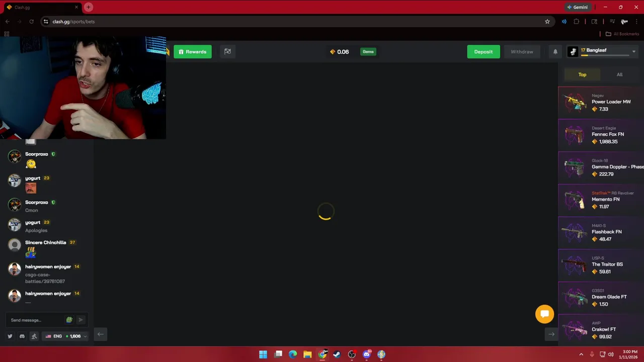Open the Negev Power Loader MW drop
This screenshot has height=362, width=644.
pyautogui.click(x=601, y=103)
